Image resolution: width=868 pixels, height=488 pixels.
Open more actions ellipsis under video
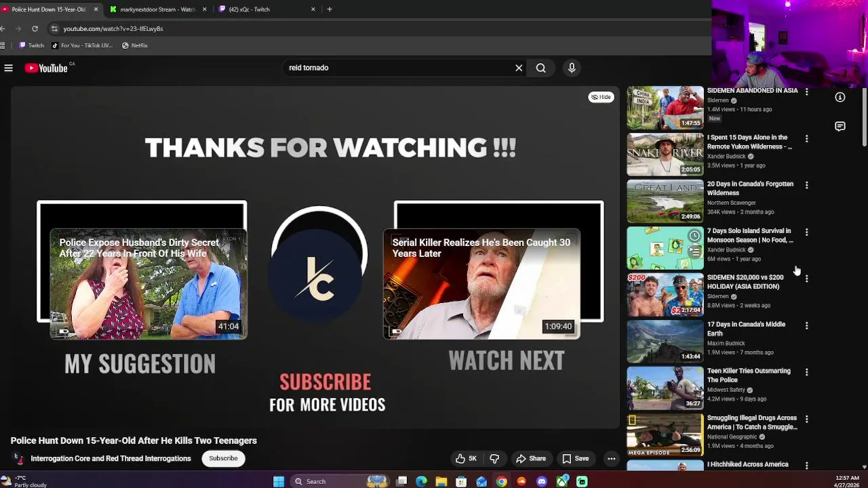pos(611,459)
